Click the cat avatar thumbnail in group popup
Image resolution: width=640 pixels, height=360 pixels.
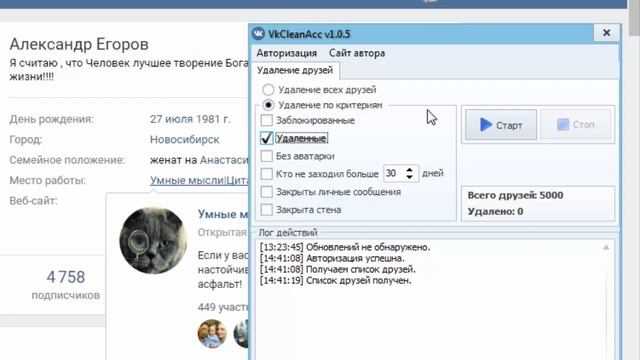pos(153,240)
